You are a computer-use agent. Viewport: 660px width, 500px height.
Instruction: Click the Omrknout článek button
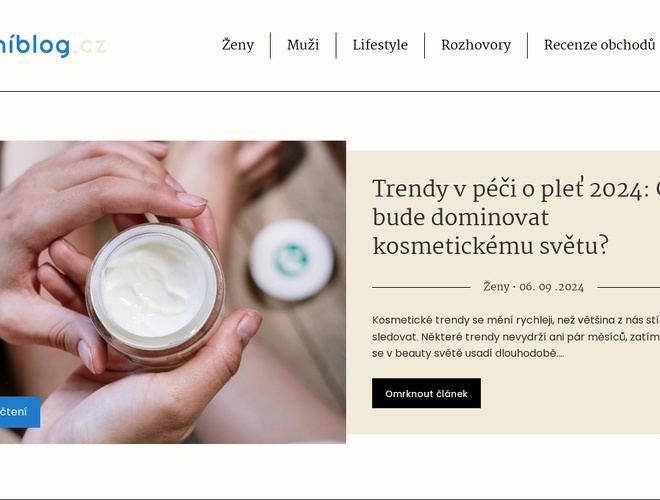[426, 393]
